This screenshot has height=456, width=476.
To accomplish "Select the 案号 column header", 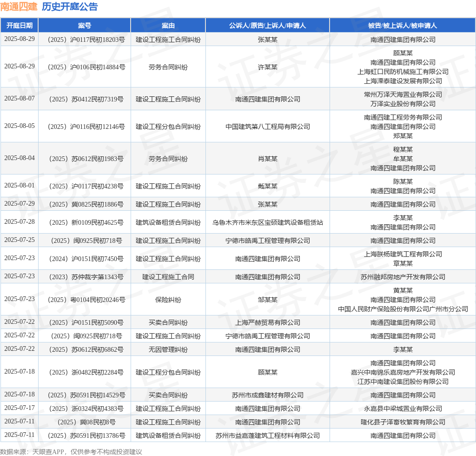I will coord(85,26).
